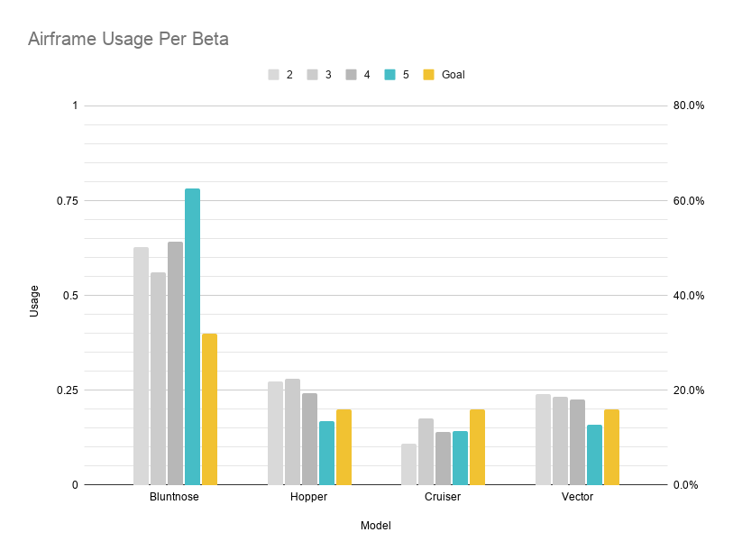The image size is (733, 560).
Task: Select the teal legend swatch for beta 5
Action: click(x=389, y=75)
